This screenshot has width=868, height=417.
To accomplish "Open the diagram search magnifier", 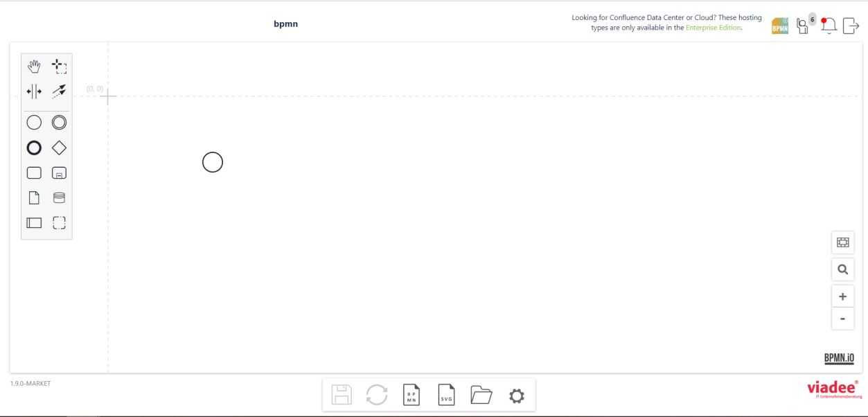I will coord(843,269).
